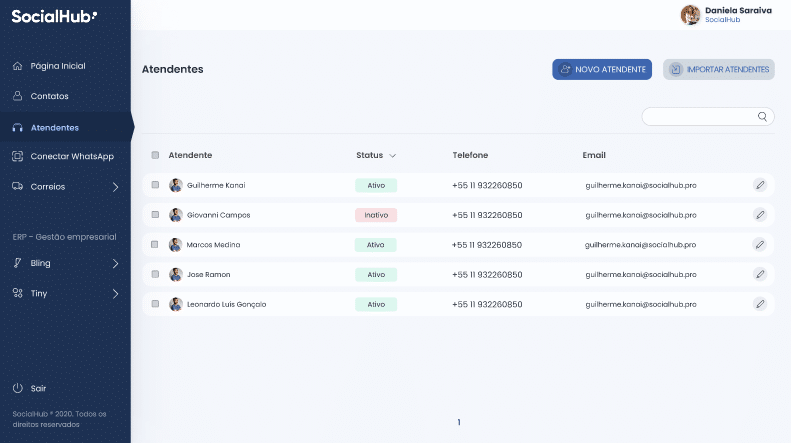Go to Conectar WhatsApp page
The width and height of the screenshot is (791, 443).
pyautogui.click(x=72, y=156)
